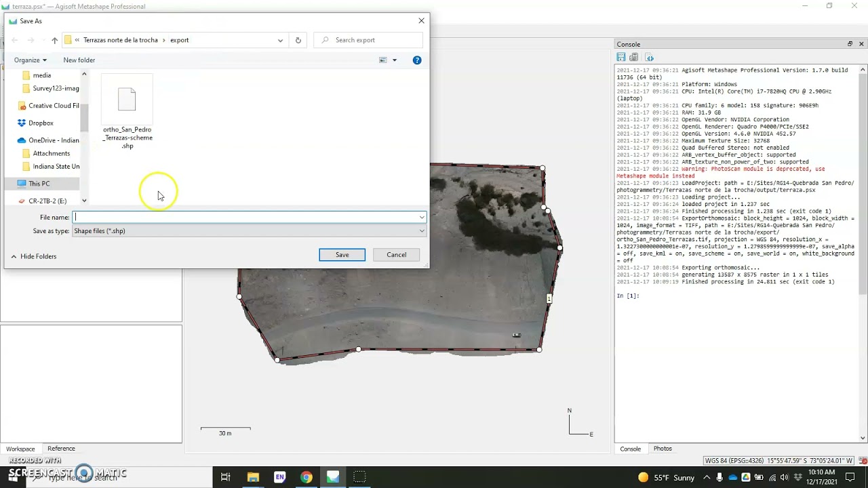Select the Attachments folder

[x=46, y=153]
